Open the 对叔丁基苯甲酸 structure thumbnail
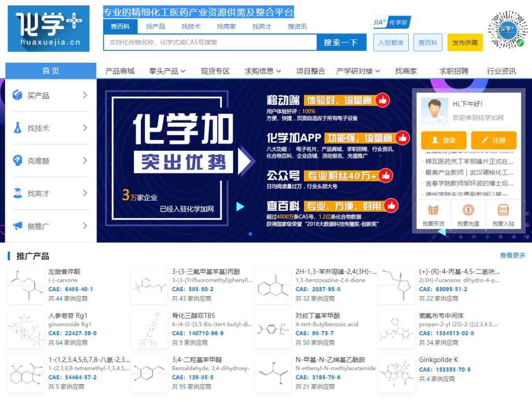 pyautogui.click(x=273, y=330)
